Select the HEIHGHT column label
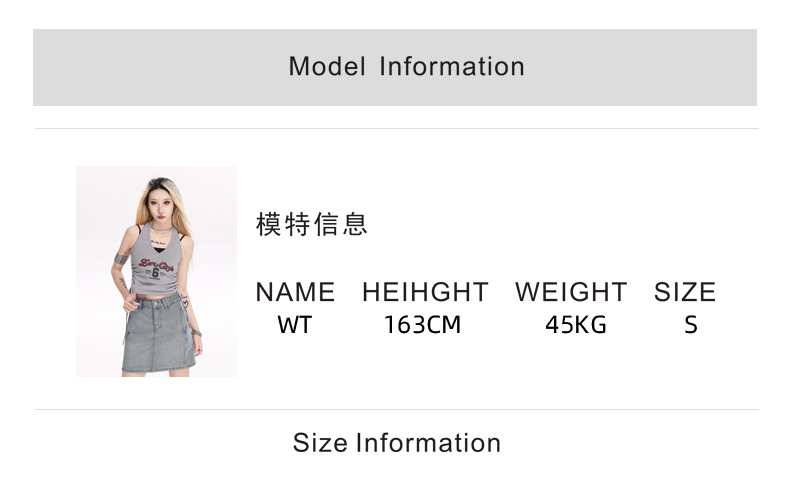790x500 pixels. [425, 292]
